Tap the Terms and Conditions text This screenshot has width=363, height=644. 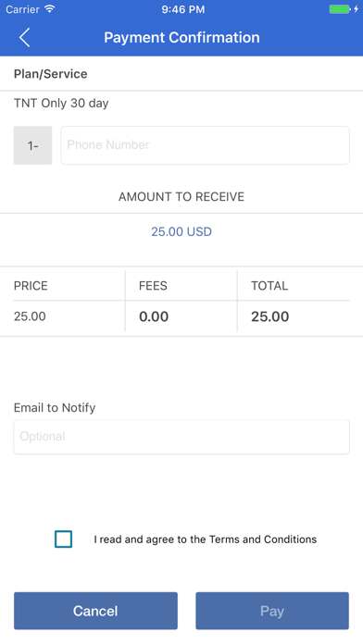pos(206,539)
